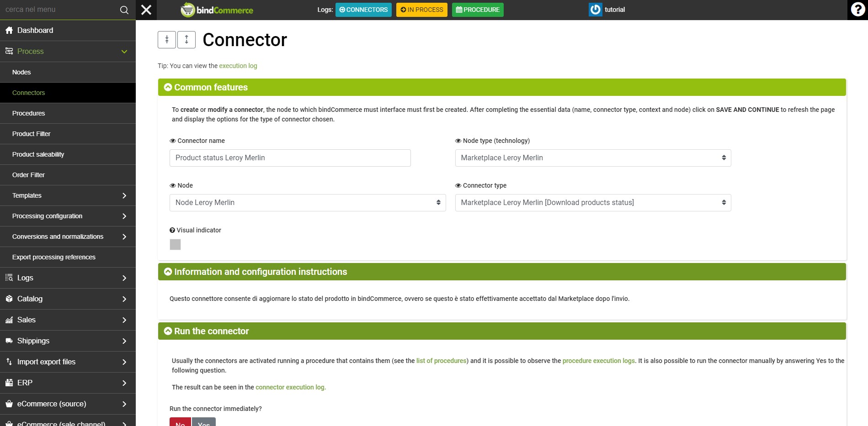
Task: Click the Dashboard home icon
Action: (x=9, y=30)
